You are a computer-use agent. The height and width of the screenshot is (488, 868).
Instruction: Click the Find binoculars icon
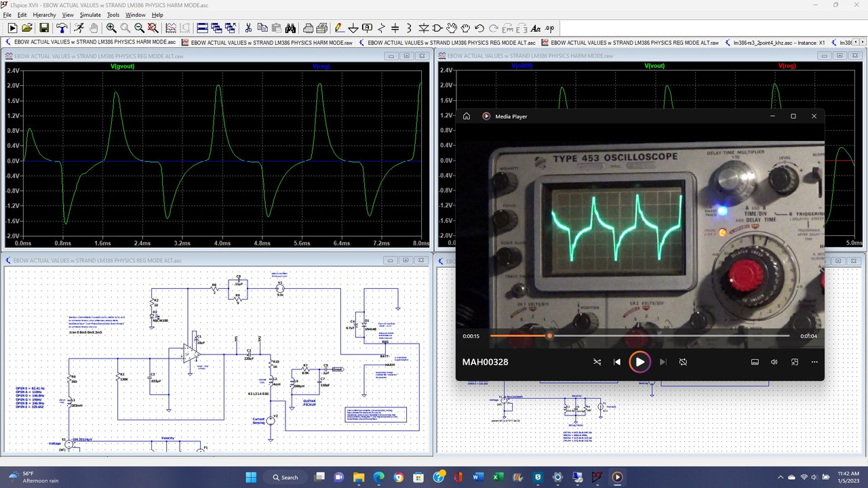(290, 28)
